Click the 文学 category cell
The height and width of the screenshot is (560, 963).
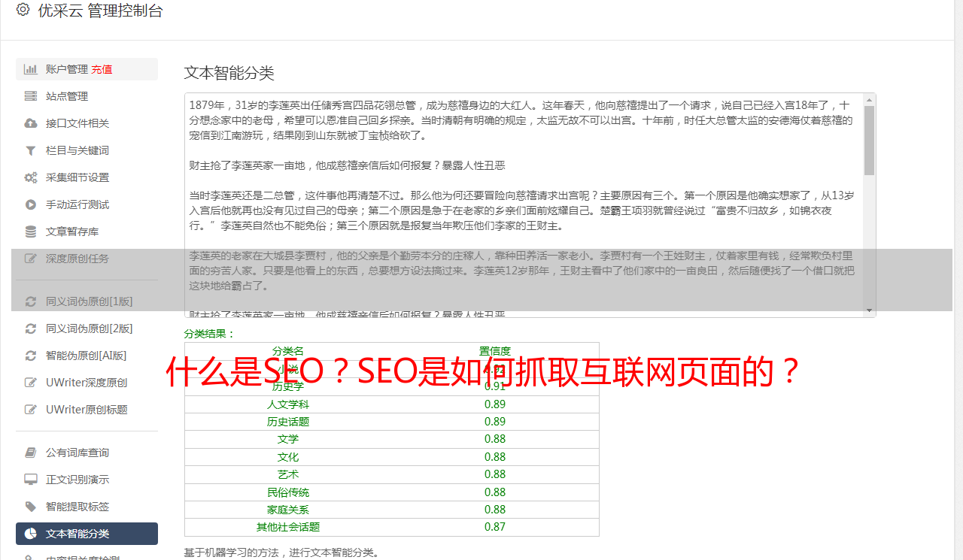pyautogui.click(x=288, y=439)
